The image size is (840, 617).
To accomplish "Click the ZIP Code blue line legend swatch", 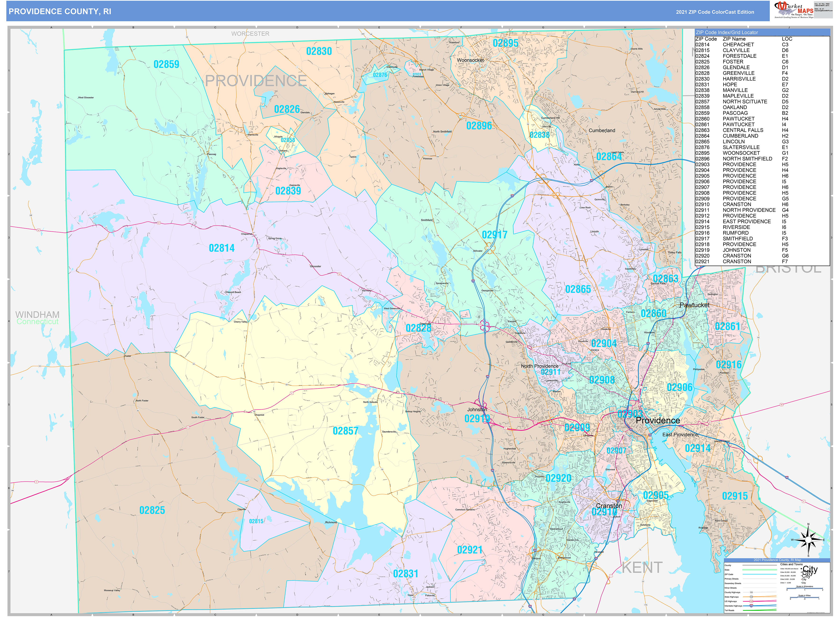I will [760, 575].
